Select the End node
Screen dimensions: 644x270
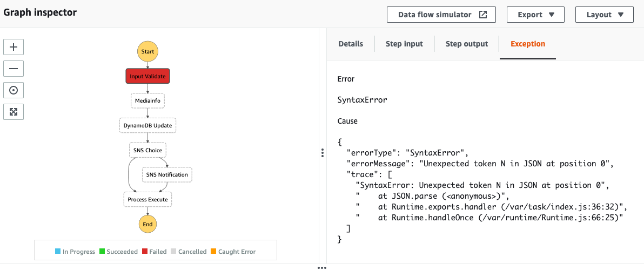147,224
